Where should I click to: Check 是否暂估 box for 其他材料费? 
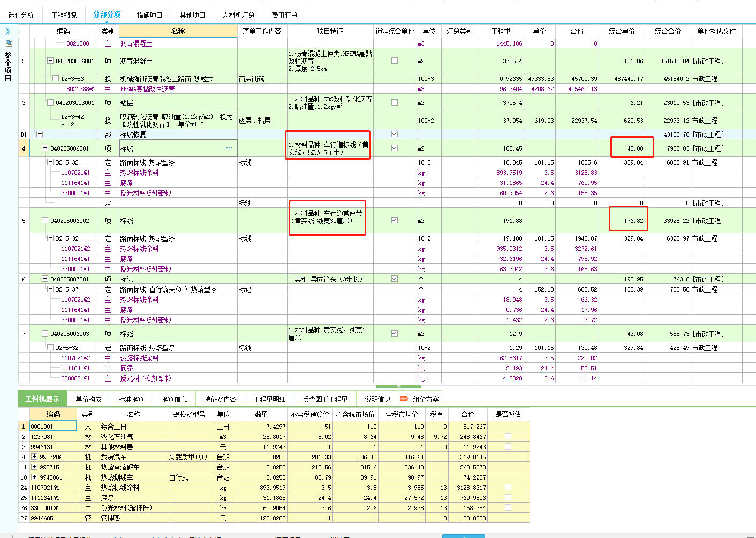pos(508,446)
